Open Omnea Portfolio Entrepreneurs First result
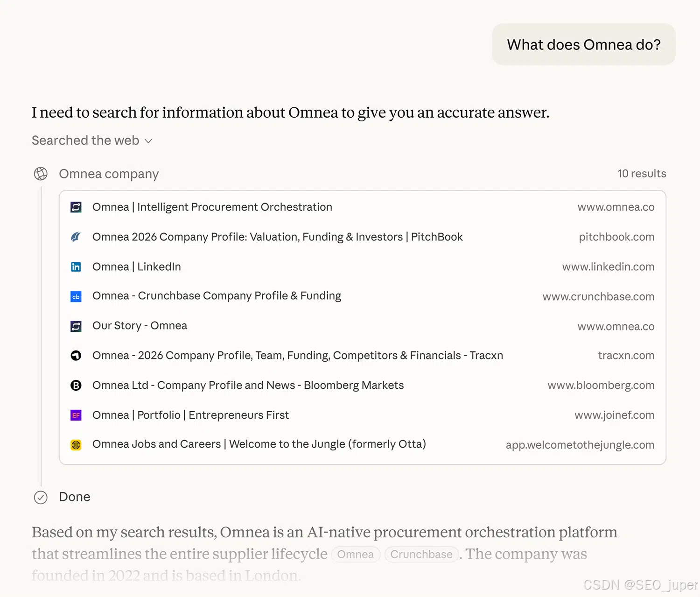The image size is (700, 597). tap(191, 415)
